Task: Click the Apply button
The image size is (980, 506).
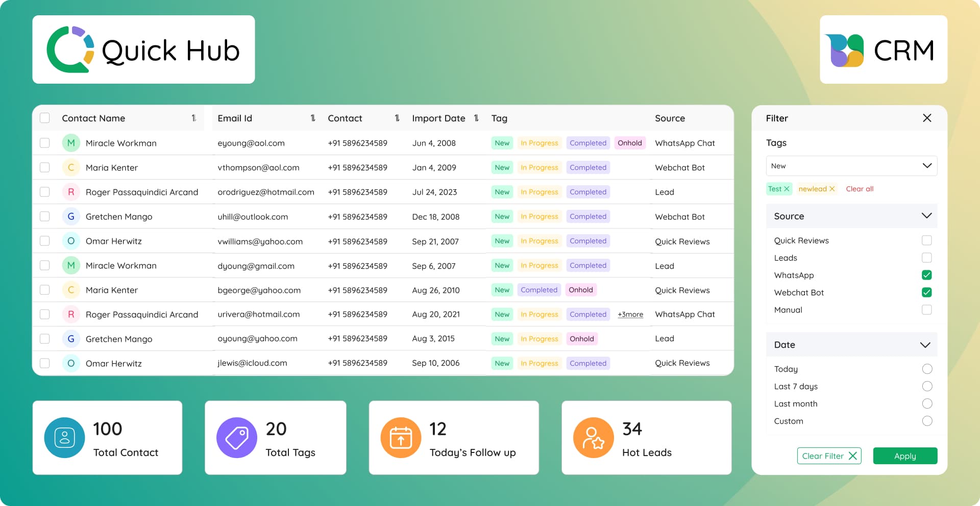Action: click(x=904, y=456)
